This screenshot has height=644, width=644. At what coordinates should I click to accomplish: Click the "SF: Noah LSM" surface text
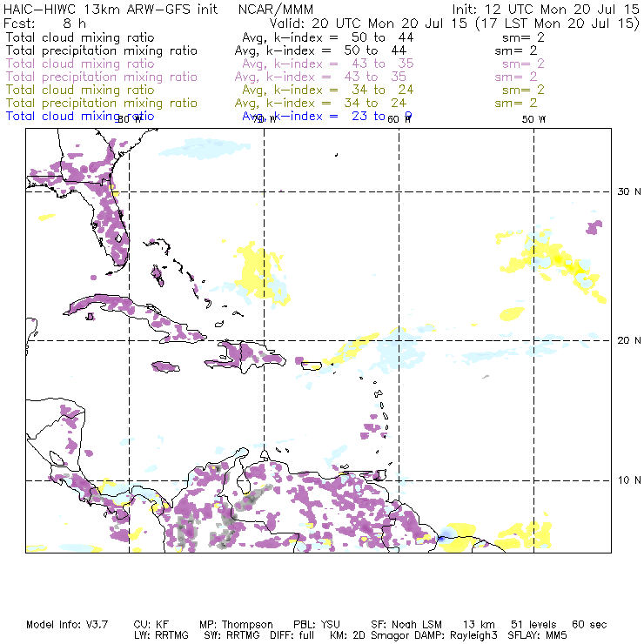(x=406, y=625)
